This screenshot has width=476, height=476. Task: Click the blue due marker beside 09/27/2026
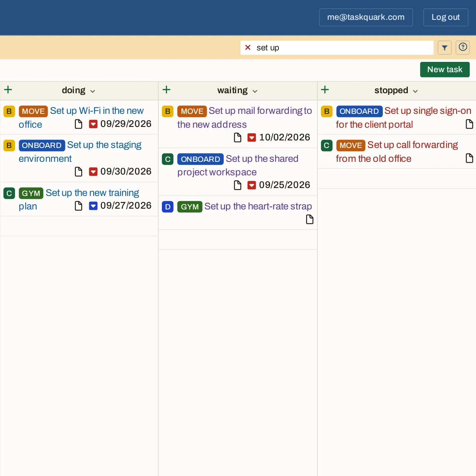coord(93,206)
